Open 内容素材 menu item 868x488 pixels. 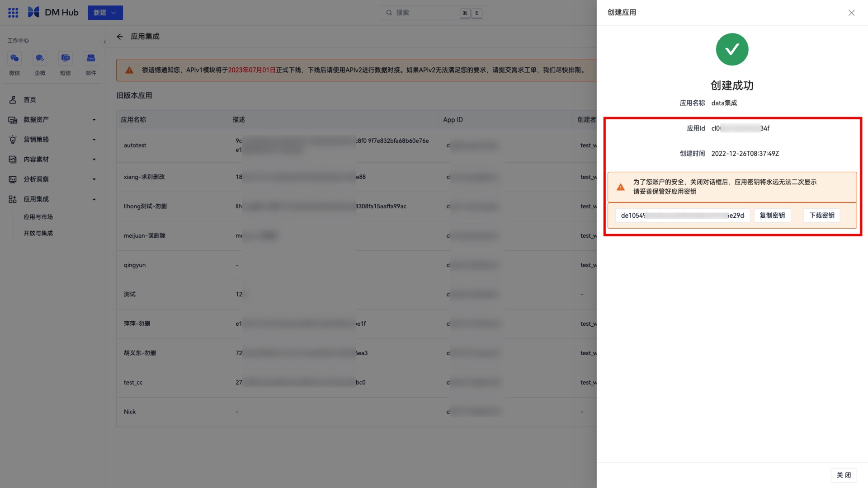[x=52, y=160]
